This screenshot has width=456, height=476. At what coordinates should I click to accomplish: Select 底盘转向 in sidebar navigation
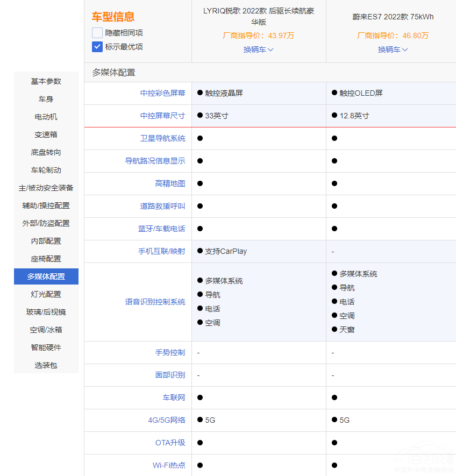46,152
